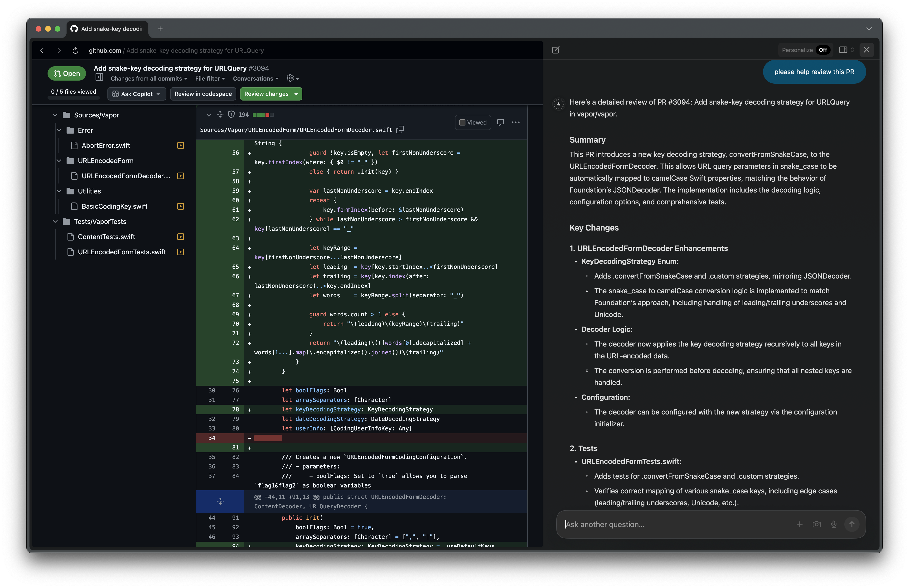The image size is (909, 588).
Task: Click the Ask another question input field
Action: [676, 524]
